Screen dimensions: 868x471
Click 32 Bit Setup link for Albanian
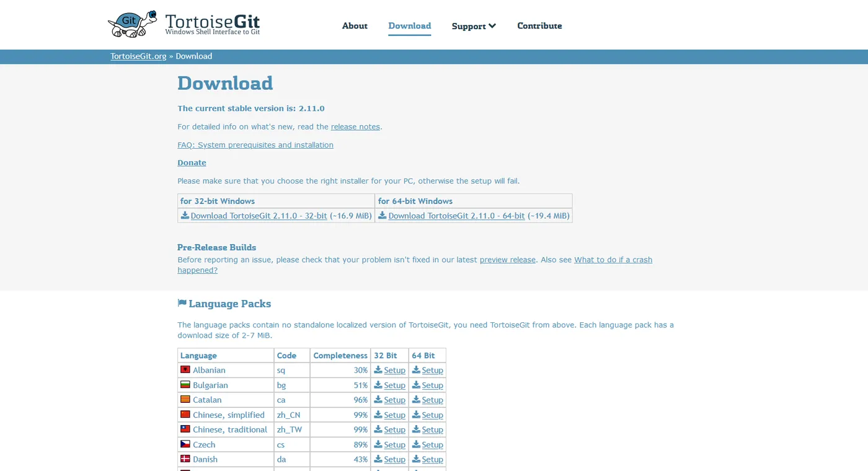click(x=394, y=370)
